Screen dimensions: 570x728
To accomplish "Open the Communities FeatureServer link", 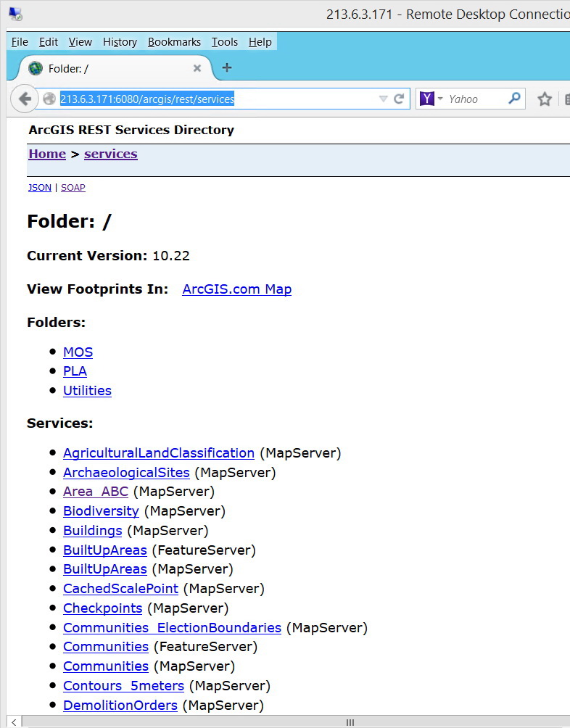I will point(106,646).
